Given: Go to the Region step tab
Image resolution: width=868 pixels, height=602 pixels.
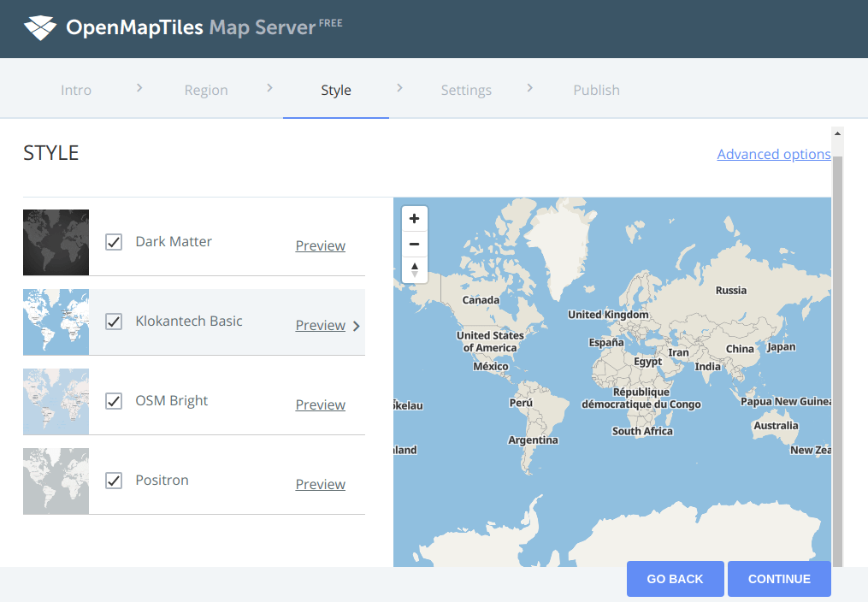Looking at the screenshot, I should (x=206, y=90).
